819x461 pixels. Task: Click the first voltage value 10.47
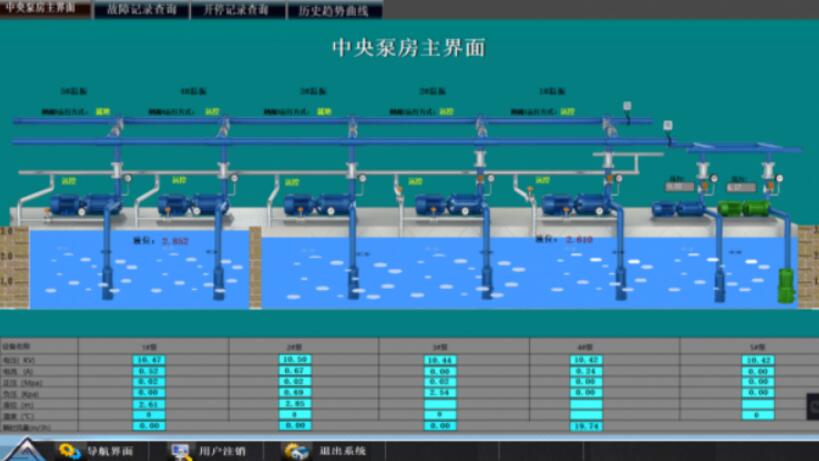coord(150,359)
